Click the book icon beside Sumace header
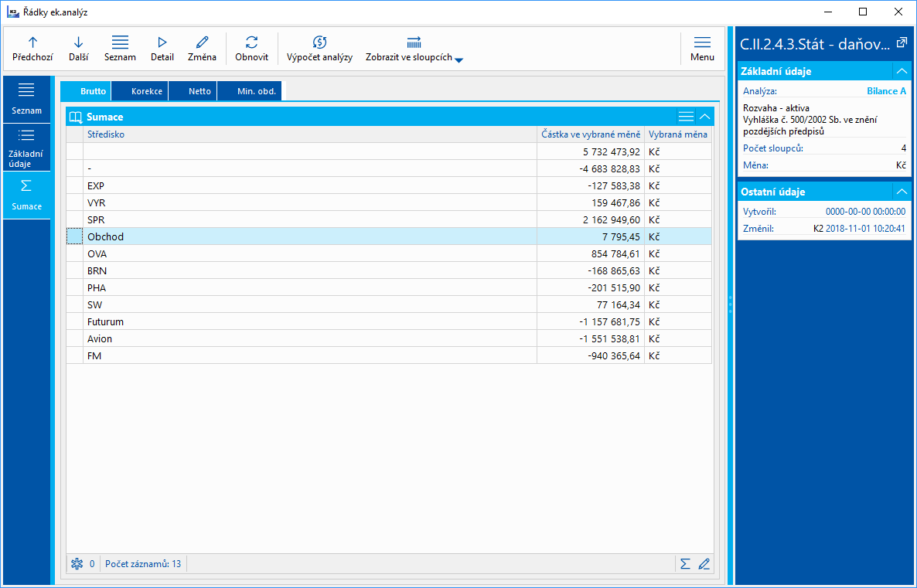The image size is (917, 588). [x=76, y=117]
